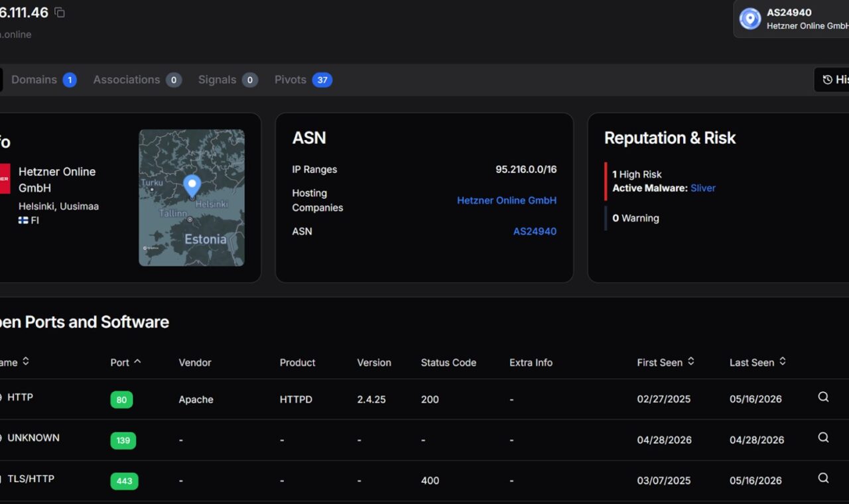The width and height of the screenshot is (849, 504).
Task: Click the AS24940 location pin icon
Action: click(x=750, y=19)
